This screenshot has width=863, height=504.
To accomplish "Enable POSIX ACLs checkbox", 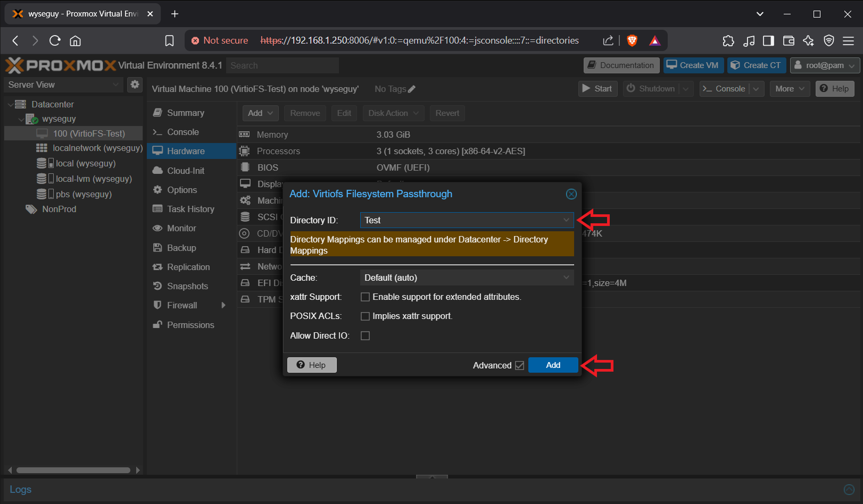I will (x=365, y=316).
